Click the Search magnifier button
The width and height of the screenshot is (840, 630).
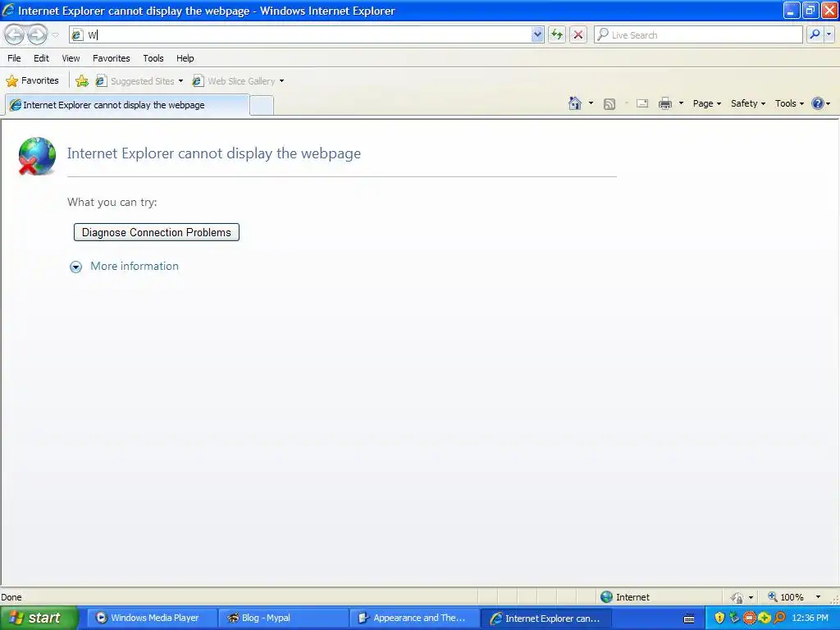[815, 34]
